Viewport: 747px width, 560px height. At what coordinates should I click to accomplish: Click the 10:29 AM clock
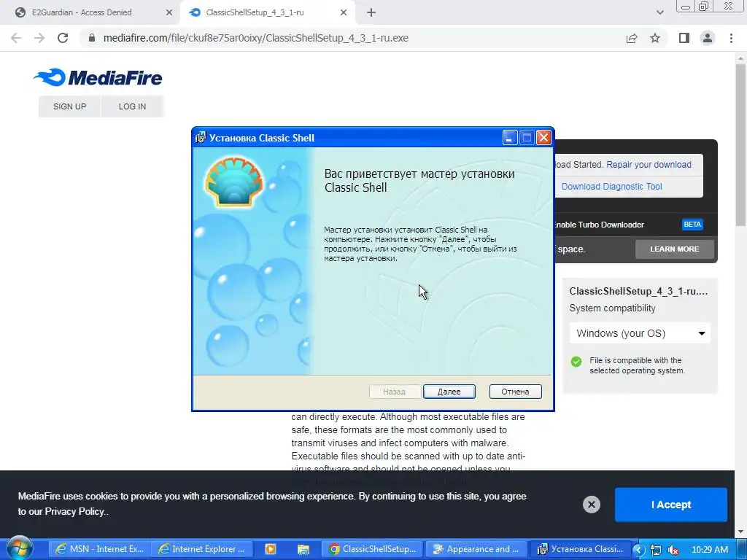coord(710,550)
